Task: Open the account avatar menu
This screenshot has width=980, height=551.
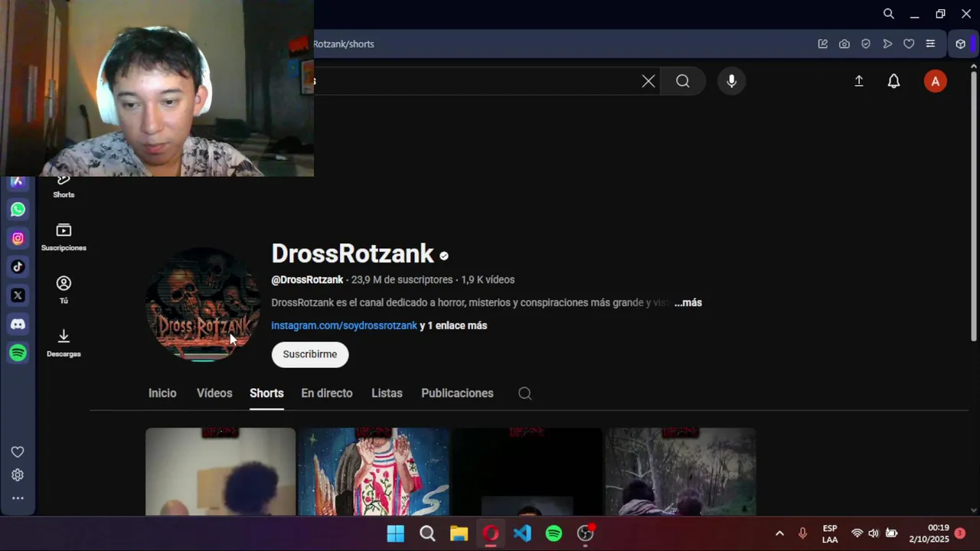Action: coord(935,81)
